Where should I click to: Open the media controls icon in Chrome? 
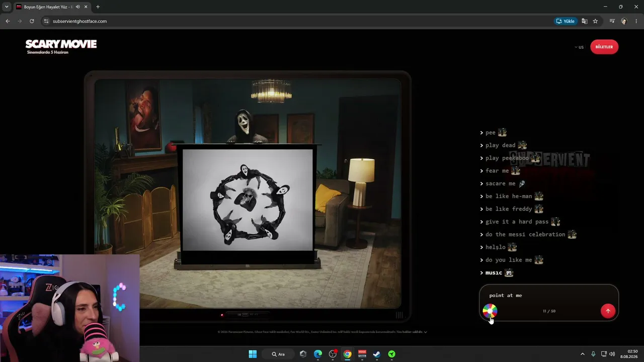pyautogui.click(x=612, y=21)
